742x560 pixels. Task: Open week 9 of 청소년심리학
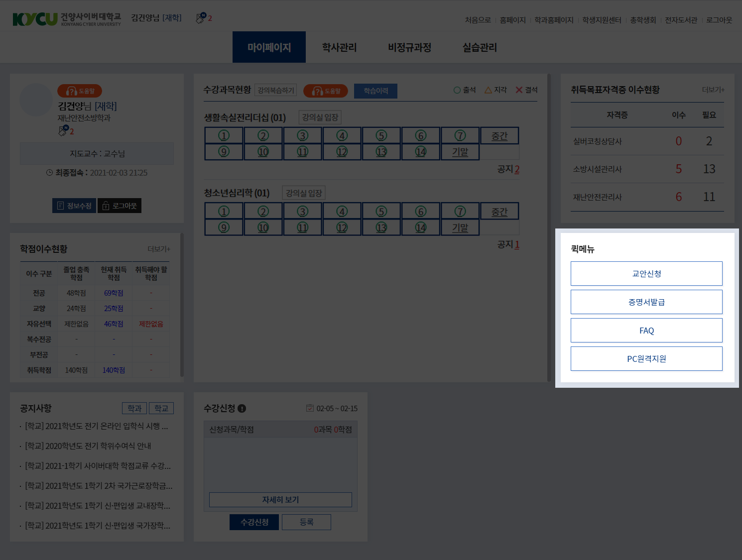(224, 227)
